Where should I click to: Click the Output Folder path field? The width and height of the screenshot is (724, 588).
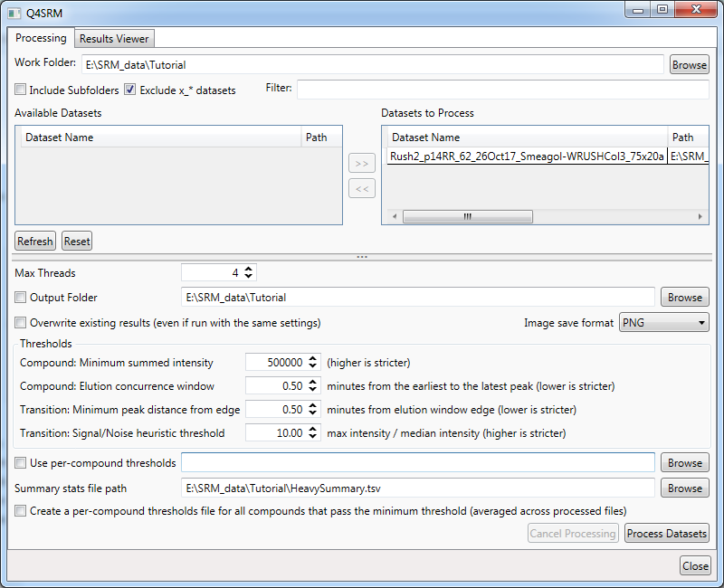click(x=418, y=298)
